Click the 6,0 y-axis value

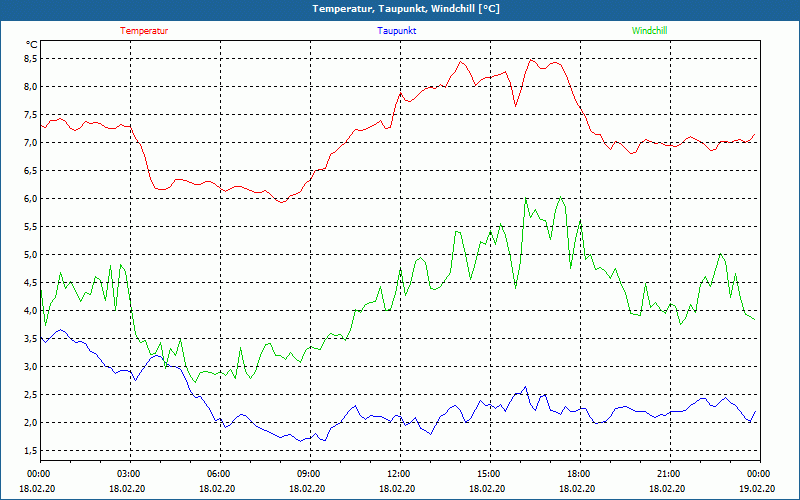(x=31, y=198)
